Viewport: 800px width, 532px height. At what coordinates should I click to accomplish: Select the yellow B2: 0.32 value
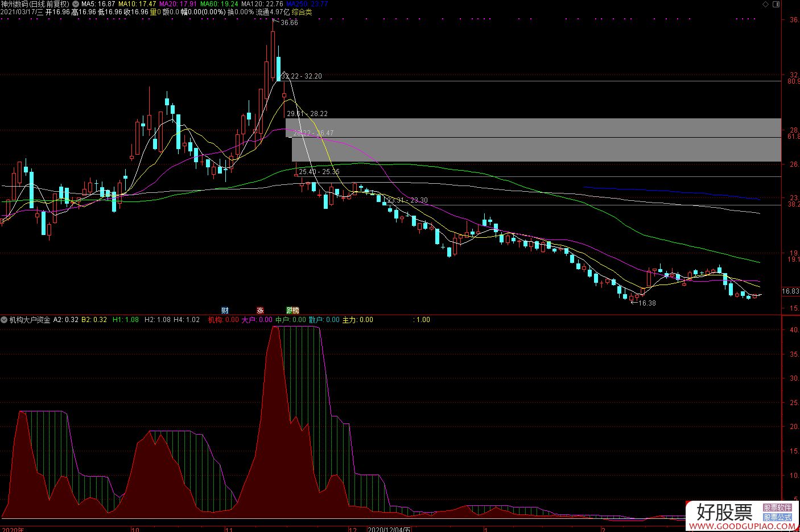(x=94, y=320)
